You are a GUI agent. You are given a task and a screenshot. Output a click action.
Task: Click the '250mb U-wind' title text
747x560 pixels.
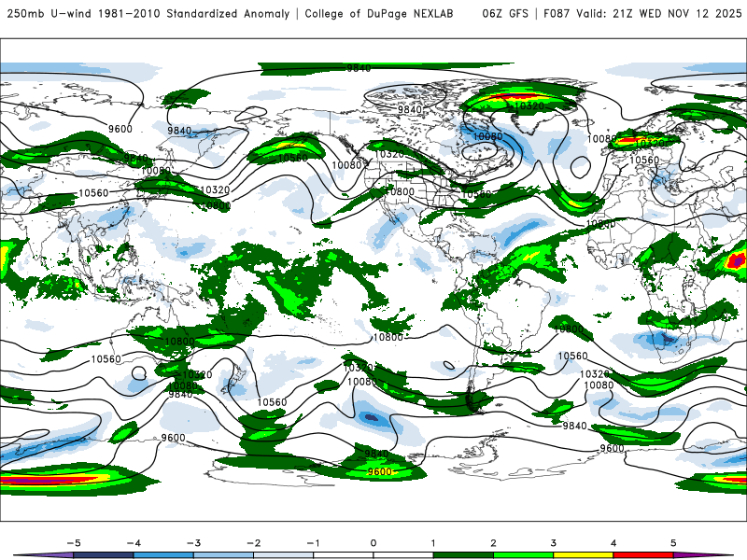point(49,14)
